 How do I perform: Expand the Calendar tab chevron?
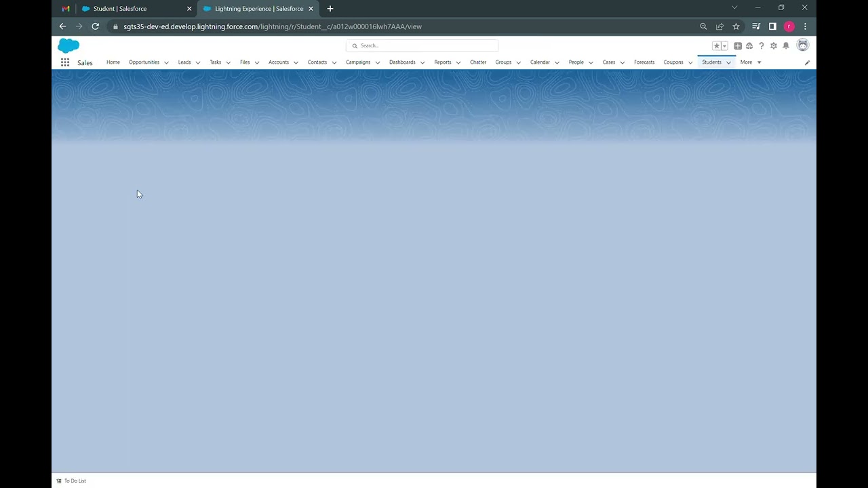pos(557,62)
